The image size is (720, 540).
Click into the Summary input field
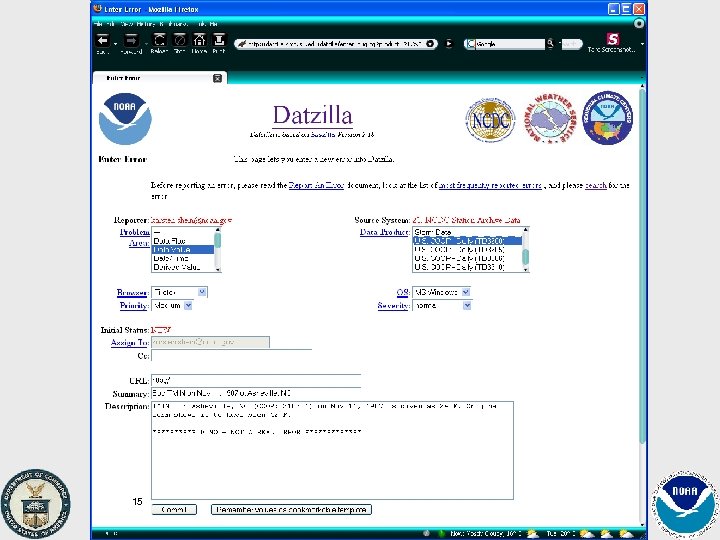[x=256, y=394]
